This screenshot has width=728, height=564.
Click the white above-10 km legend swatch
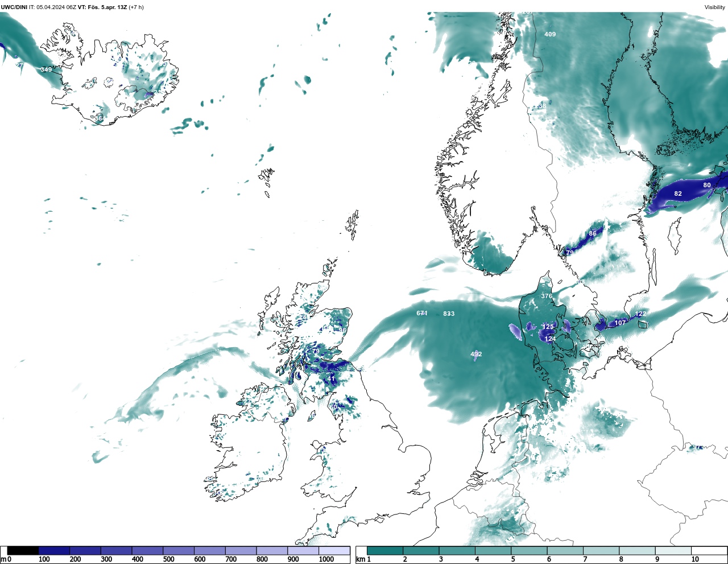pos(709,551)
